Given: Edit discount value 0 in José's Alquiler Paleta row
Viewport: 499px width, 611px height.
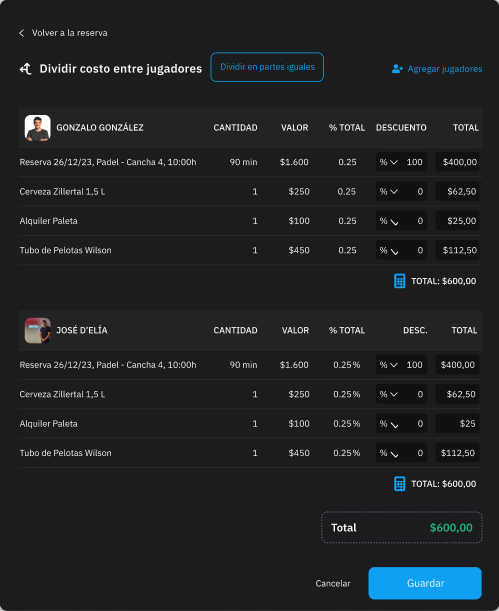Looking at the screenshot, I should (420, 424).
